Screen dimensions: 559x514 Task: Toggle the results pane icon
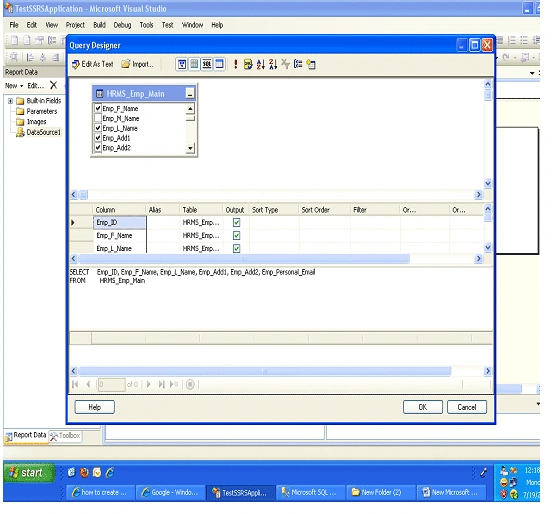(x=219, y=65)
